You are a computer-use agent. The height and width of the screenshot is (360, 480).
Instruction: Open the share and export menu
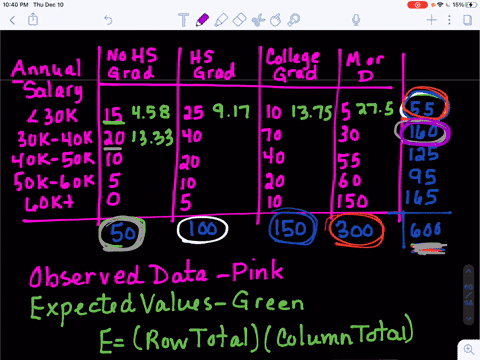(x=33, y=20)
